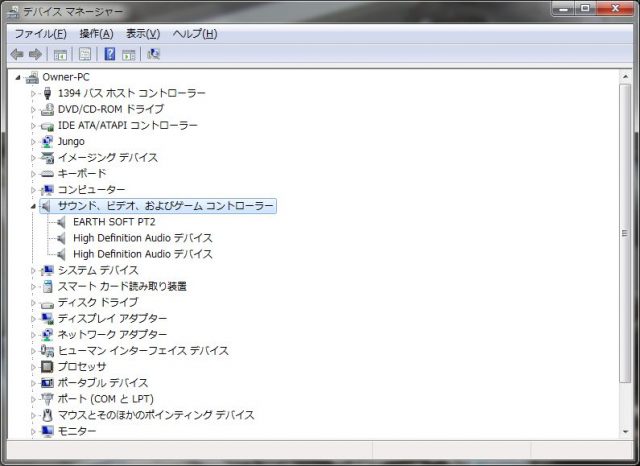Select the first High Definition Audio デバイス

(x=142, y=238)
